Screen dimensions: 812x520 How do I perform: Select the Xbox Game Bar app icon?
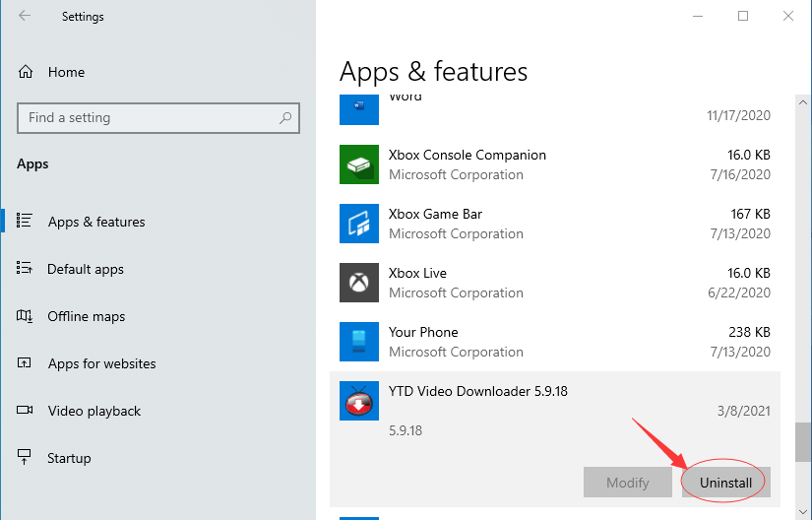click(x=359, y=224)
